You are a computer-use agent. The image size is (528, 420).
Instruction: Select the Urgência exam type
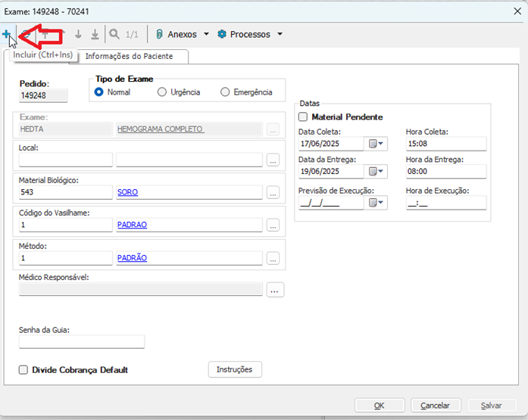162,92
